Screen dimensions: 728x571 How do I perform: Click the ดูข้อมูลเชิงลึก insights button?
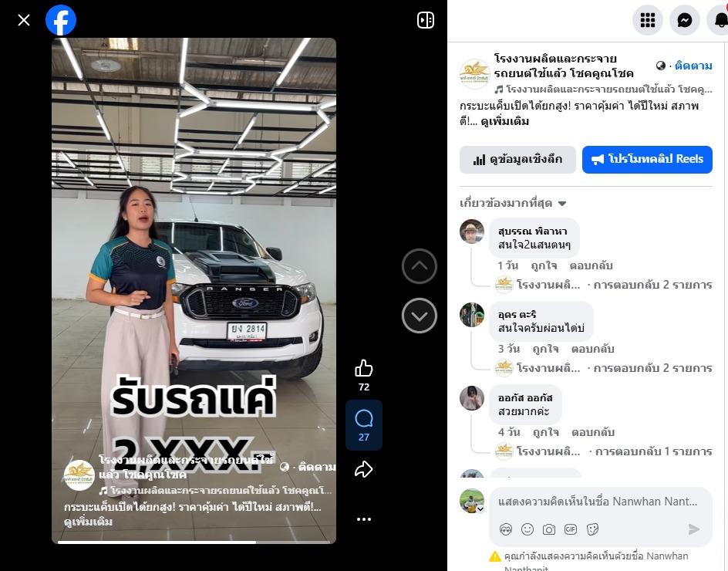(517, 160)
